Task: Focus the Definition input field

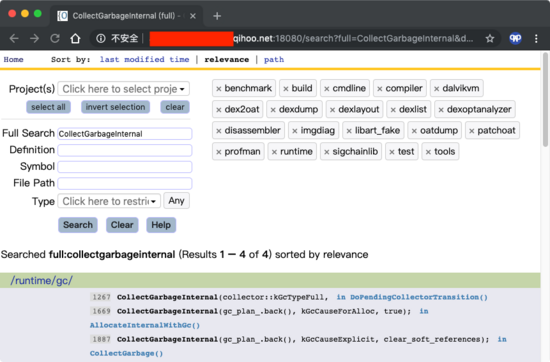Action: (x=125, y=150)
